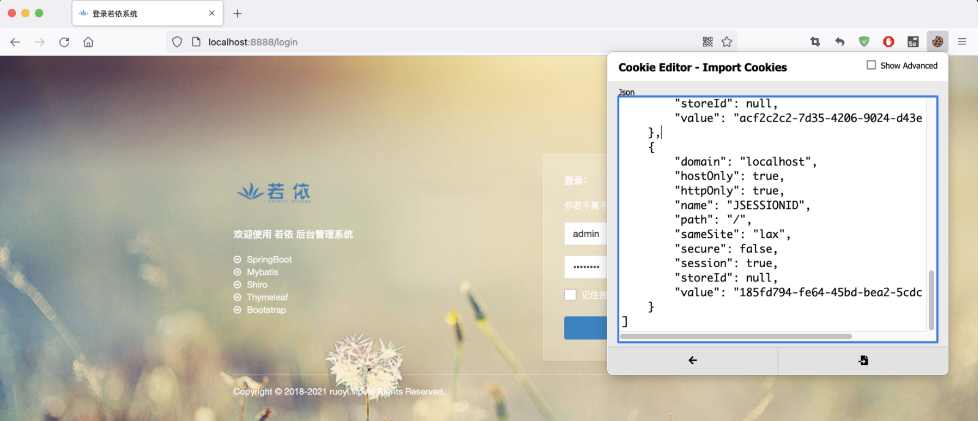980x421 pixels.
Task: Open the browser home page
Action: coord(88,42)
